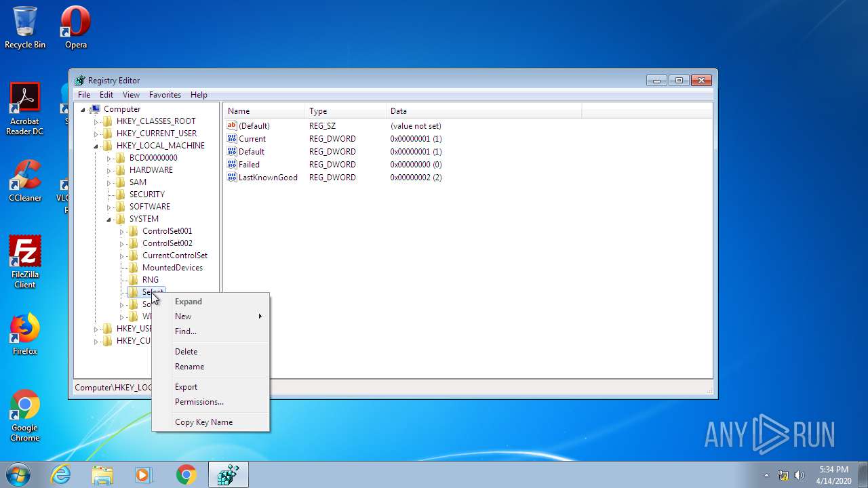
Task: Select the Failed DWORD value icon
Action: click(x=232, y=165)
